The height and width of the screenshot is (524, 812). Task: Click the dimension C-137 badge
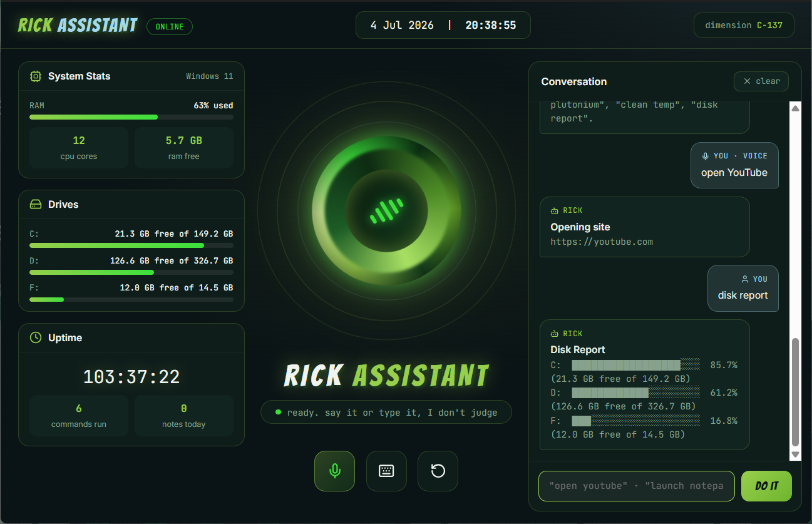coord(744,26)
